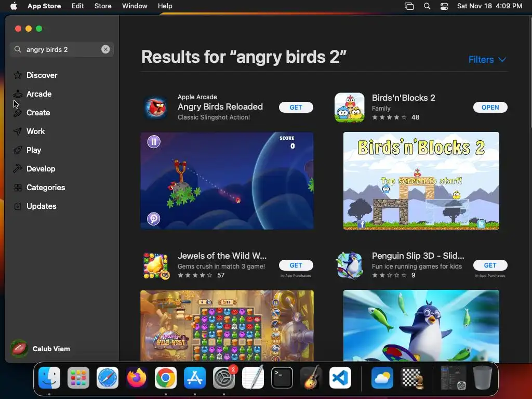Screen dimensions: 532x399
Task: Launch Terminal from the Dock
Action: pyautogui.click(x=282, y=378)
